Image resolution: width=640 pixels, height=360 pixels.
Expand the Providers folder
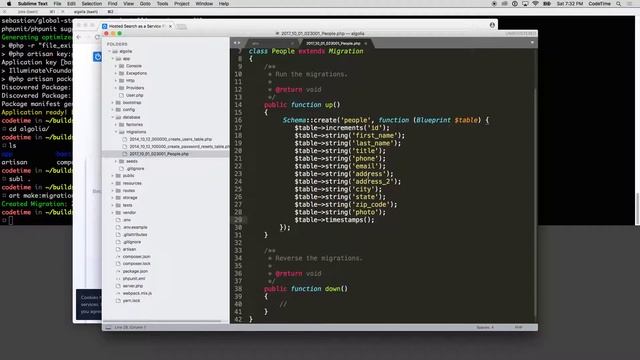pos(116,88)
